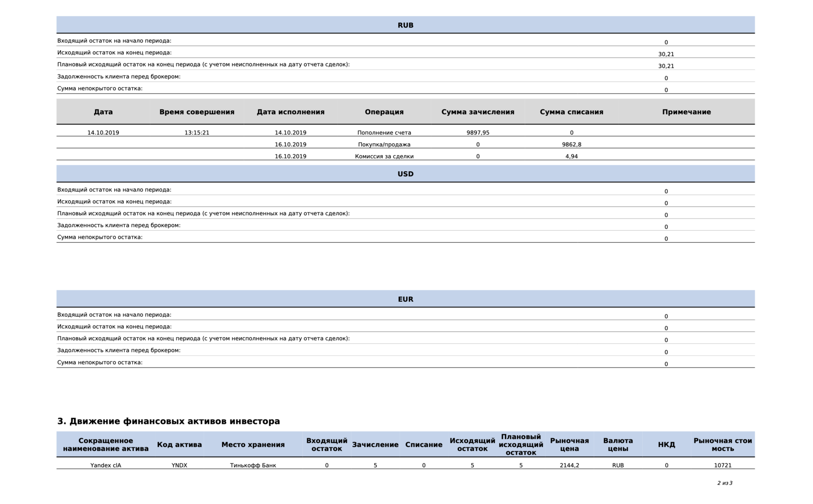Screen dimensions: 813x504
Task: Click the market price value 2144,2
Action: pyautogui.click(x=570, y=465)
